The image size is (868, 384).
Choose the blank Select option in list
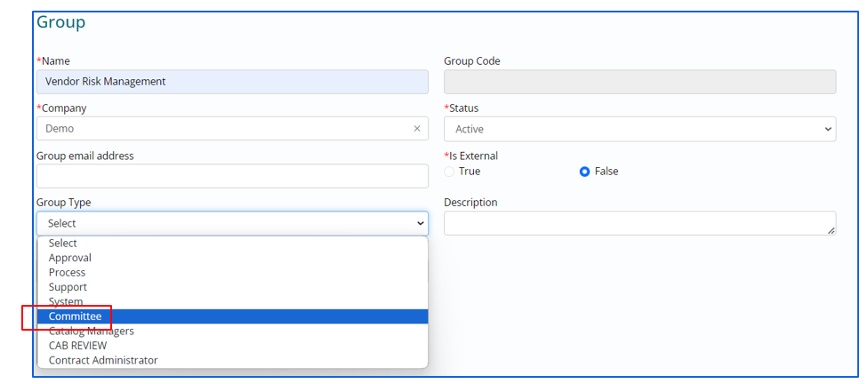pos(63,244)
